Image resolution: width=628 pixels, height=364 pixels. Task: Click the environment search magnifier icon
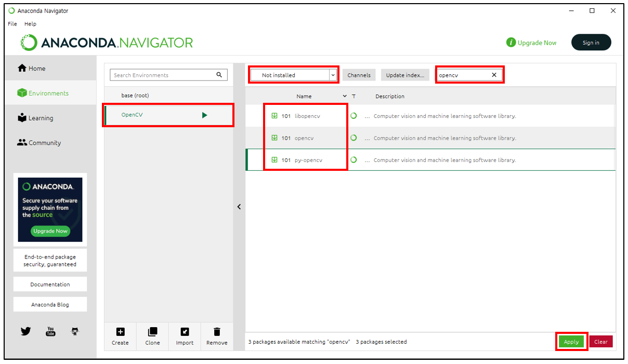pyautogui.click(x=219, y=75)
